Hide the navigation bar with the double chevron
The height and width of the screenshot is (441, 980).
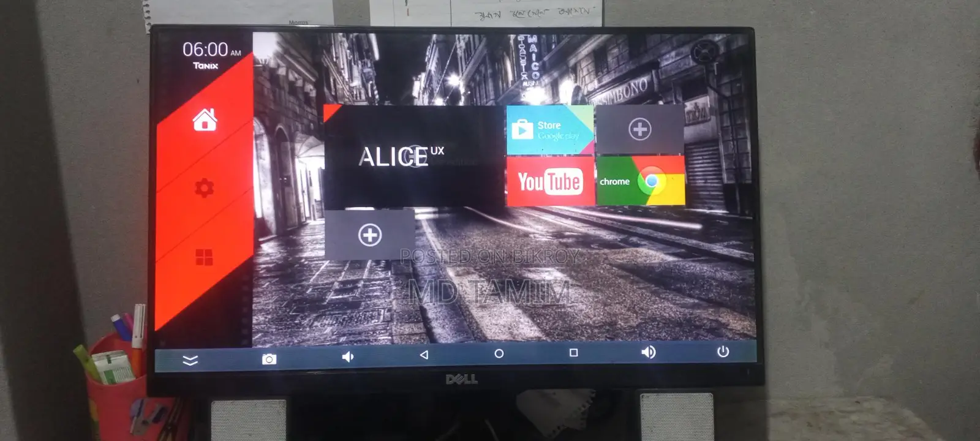pyautogui.click(x=190, y=360)
